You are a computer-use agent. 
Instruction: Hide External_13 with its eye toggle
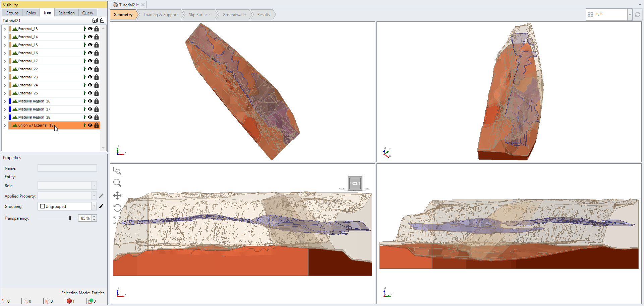tap(90, 29)
